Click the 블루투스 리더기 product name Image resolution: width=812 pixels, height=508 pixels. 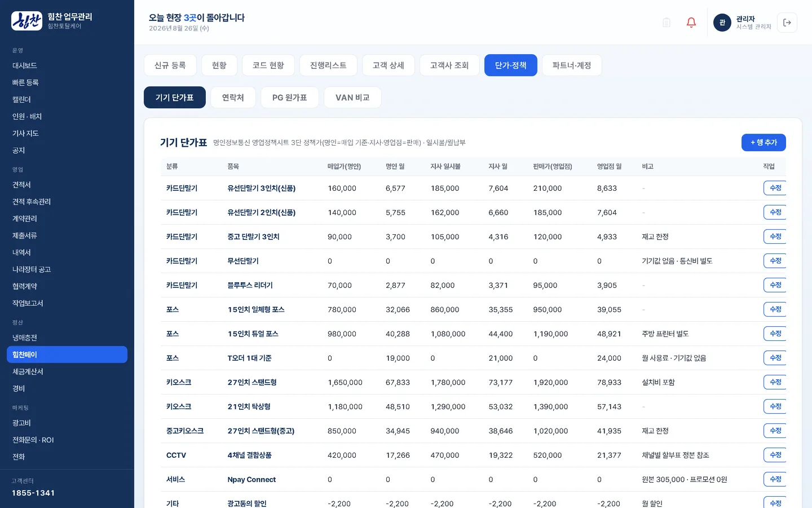pyautogui.click(x=250, y=286)
